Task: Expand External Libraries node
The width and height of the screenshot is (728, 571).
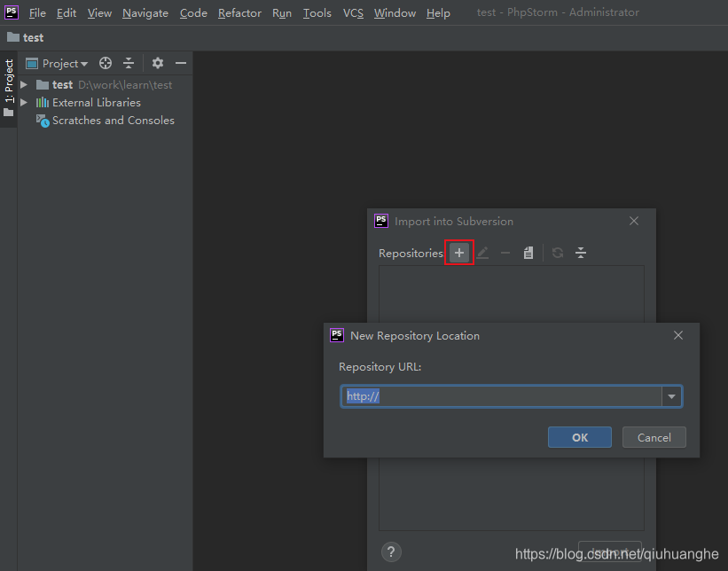Action: 24,103
